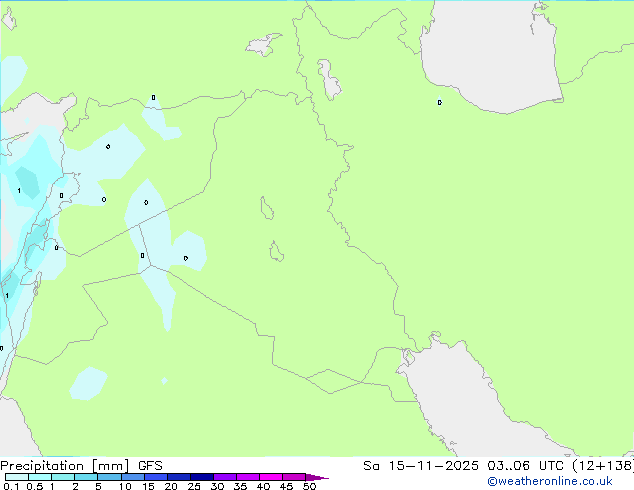This screenshot has width=634, height=490.
Task: Click the legend swatch between 25 and 30
Action: pos(202,477)
